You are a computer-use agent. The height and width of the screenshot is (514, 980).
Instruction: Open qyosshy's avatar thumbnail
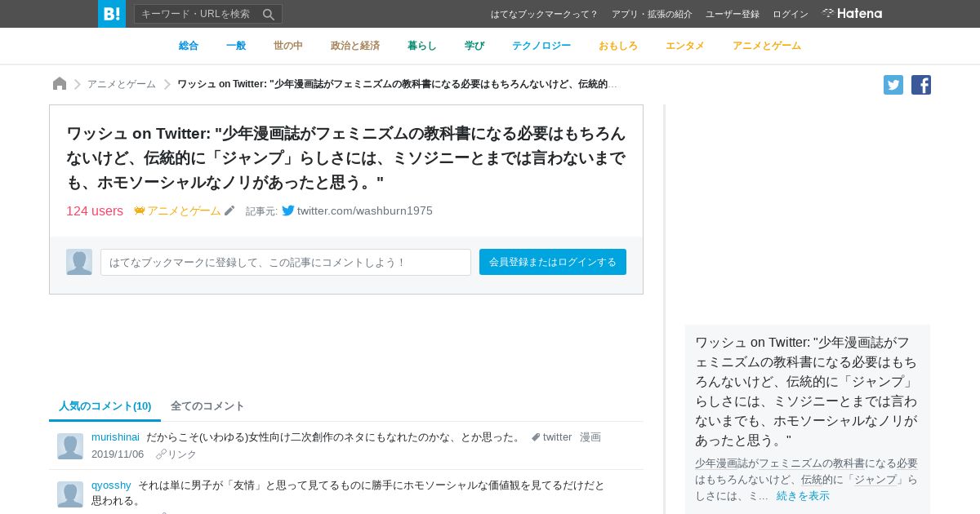point(70,494)
